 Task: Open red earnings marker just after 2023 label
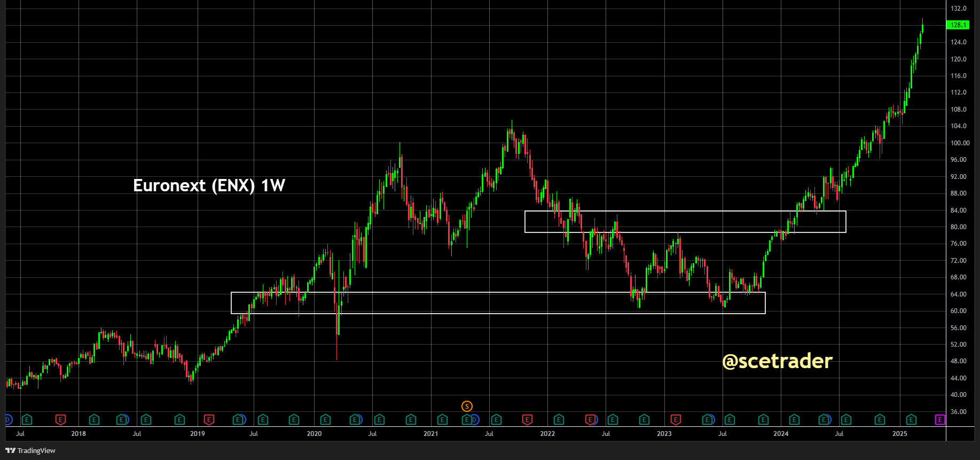[x=676, y=420]
